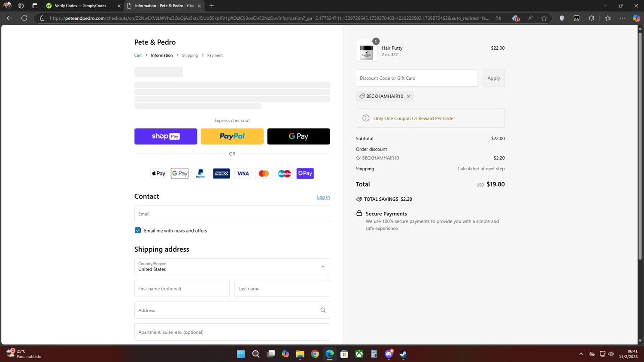Open a new browser tab
644x362 pixels.
pyautogui.click(x=212, y=6)
